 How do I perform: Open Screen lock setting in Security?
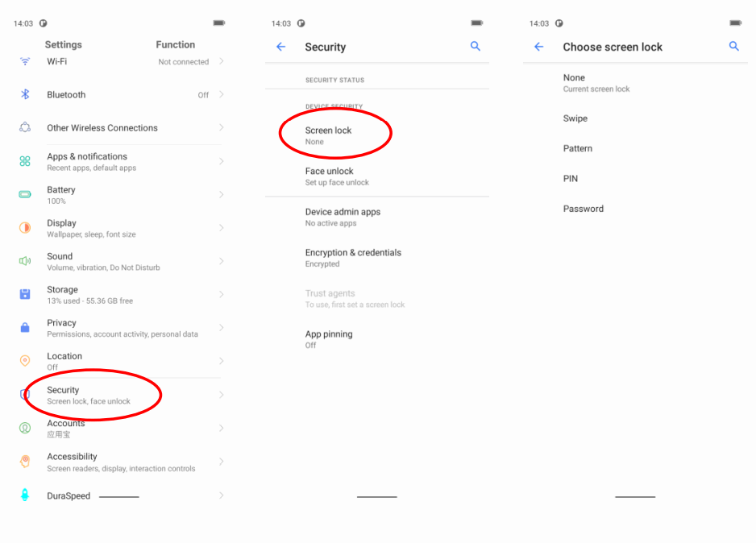[x=329, y=135]
